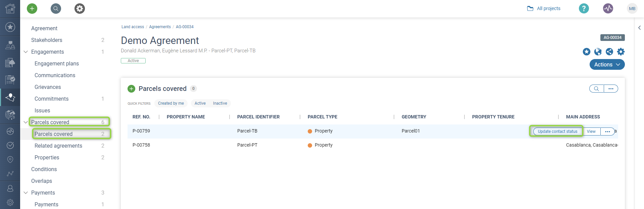This screenshot has width=644, height=209.
Task: Open the agreement blue gear settings icon
Action: point(621,52)
